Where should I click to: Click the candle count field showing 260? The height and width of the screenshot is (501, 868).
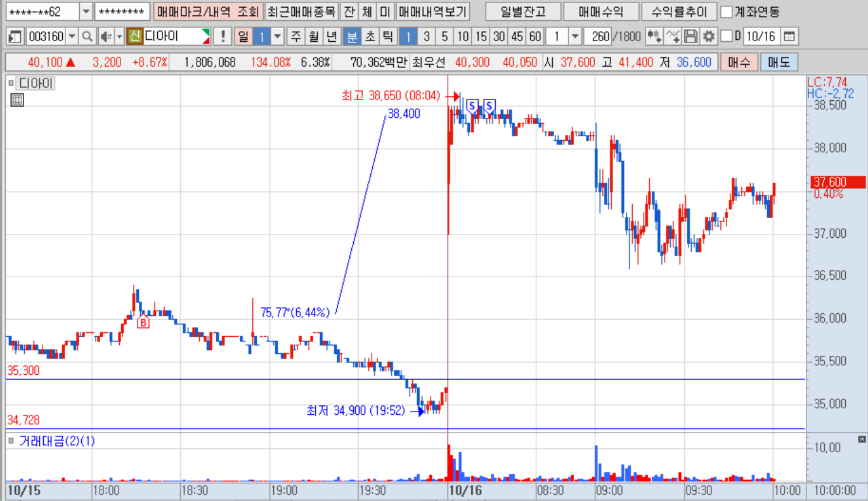click(x=597, y=36)
